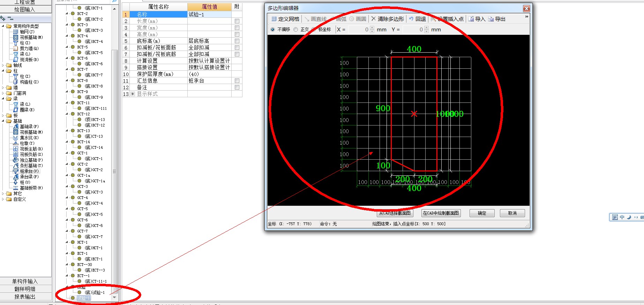Expand the 自定义 folder
Viewport: 644px width, 305px height.
[3, 199]
